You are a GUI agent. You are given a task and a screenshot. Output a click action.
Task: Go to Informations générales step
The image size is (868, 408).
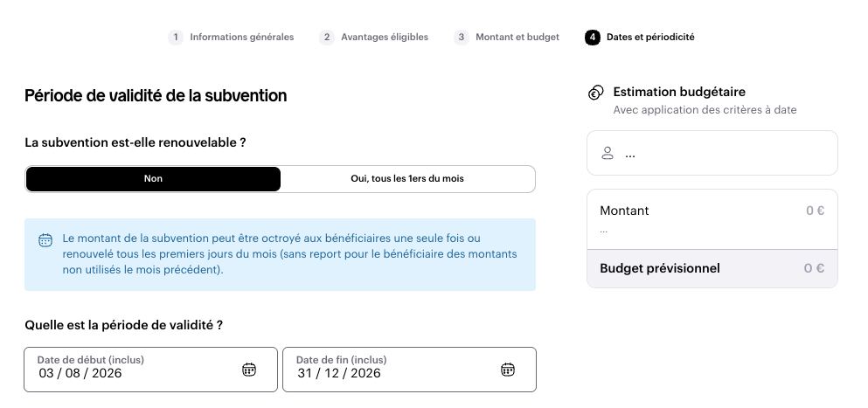tap(242, 37)
